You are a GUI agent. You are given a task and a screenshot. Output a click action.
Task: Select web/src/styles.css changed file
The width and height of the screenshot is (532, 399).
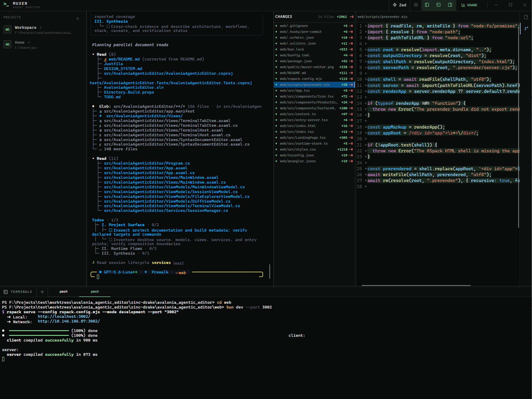314,149
